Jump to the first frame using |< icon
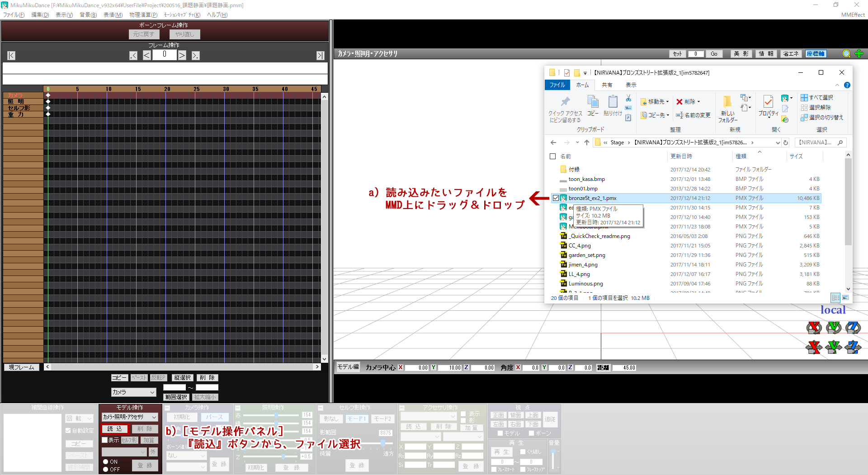Image resolution: width=868 pixels, height=475 pixels. click(x=11, y=56)
